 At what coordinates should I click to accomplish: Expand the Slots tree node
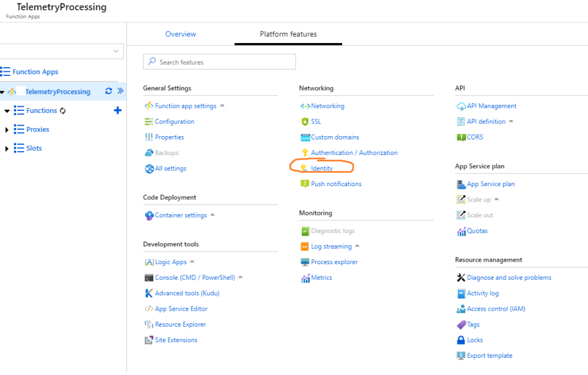point(6,149)
